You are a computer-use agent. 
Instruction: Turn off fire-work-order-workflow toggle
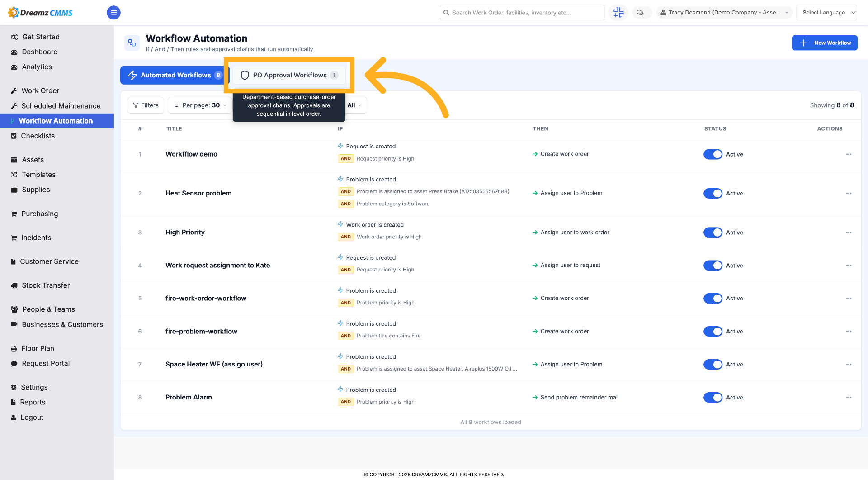point(713,299)
